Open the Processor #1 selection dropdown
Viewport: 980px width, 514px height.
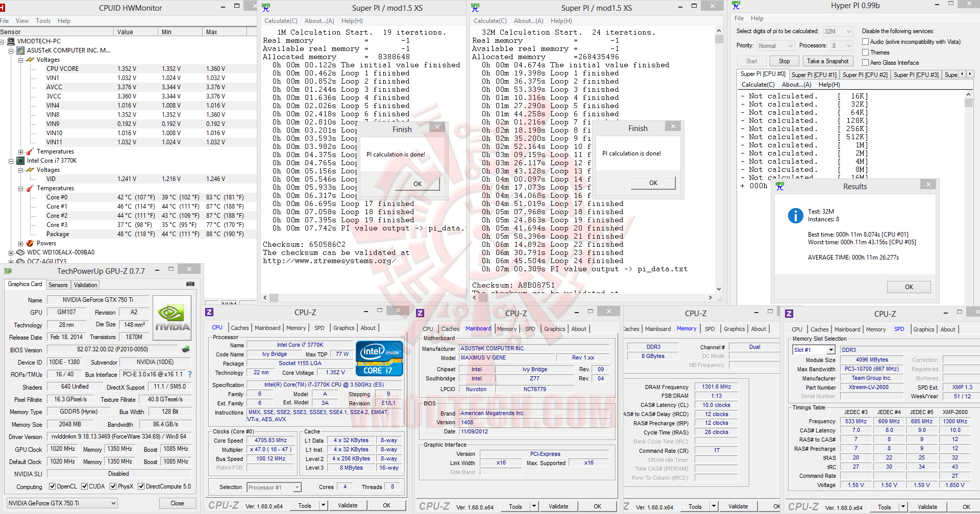274,487
